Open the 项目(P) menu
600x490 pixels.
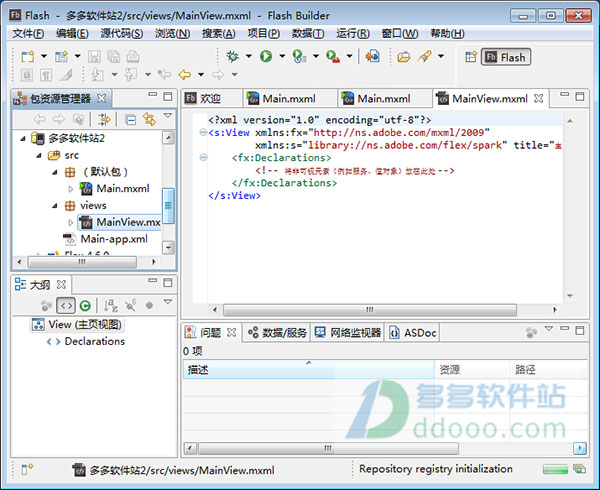coord(264,34)
